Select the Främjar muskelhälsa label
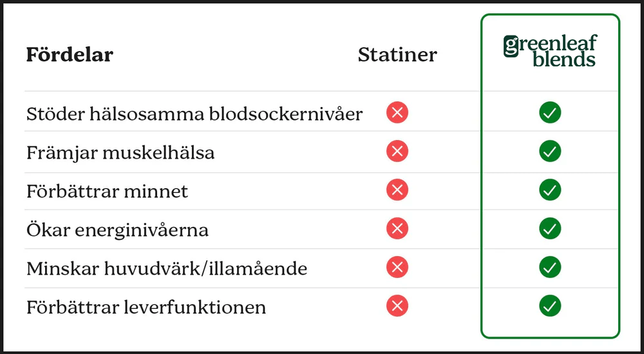 120,153
